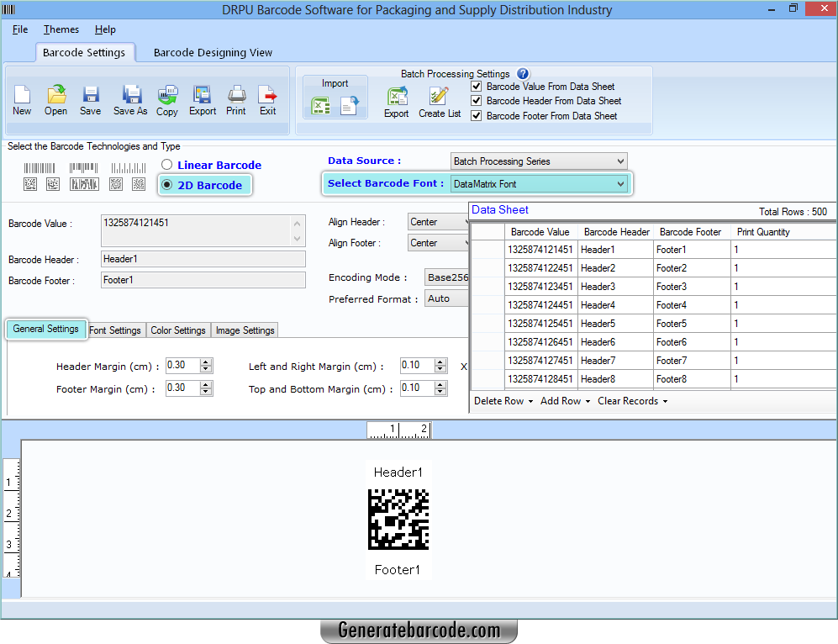Click the Save As toolbar icon
Image resolution: width=838 pixels, height=644 pixels.
[131, 95]
